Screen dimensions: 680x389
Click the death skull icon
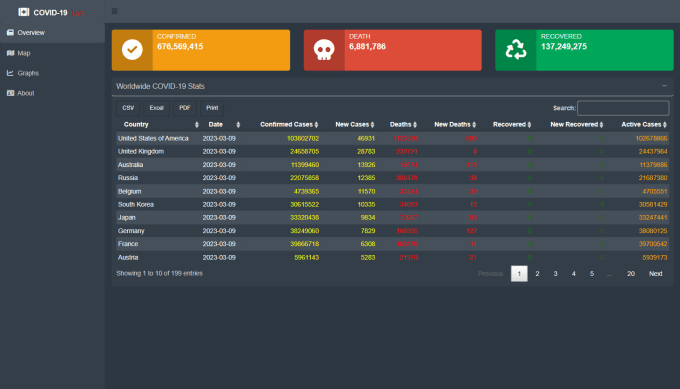pos(324,50)
